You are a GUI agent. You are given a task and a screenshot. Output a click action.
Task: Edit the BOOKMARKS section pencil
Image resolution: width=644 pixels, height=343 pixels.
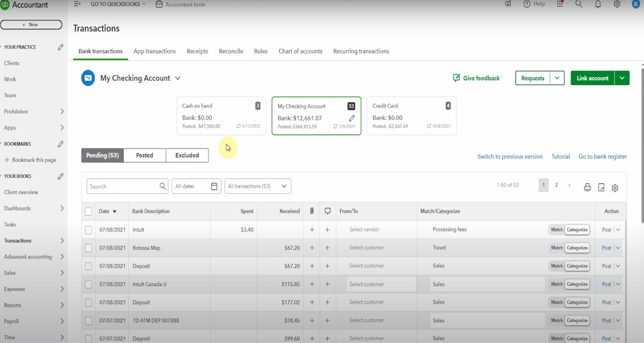pyautogui.click(x=60, y=144)
